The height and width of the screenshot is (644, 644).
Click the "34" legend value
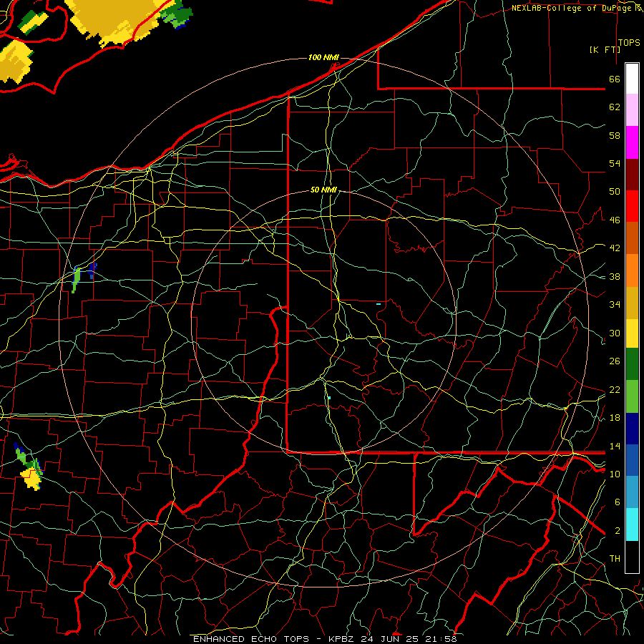click(x=615, y=304)
